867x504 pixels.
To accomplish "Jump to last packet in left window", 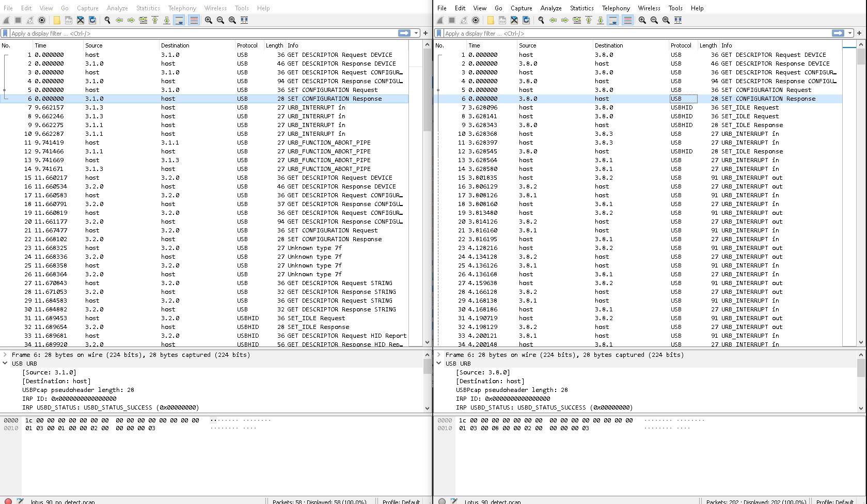I will tap(167, 20).
